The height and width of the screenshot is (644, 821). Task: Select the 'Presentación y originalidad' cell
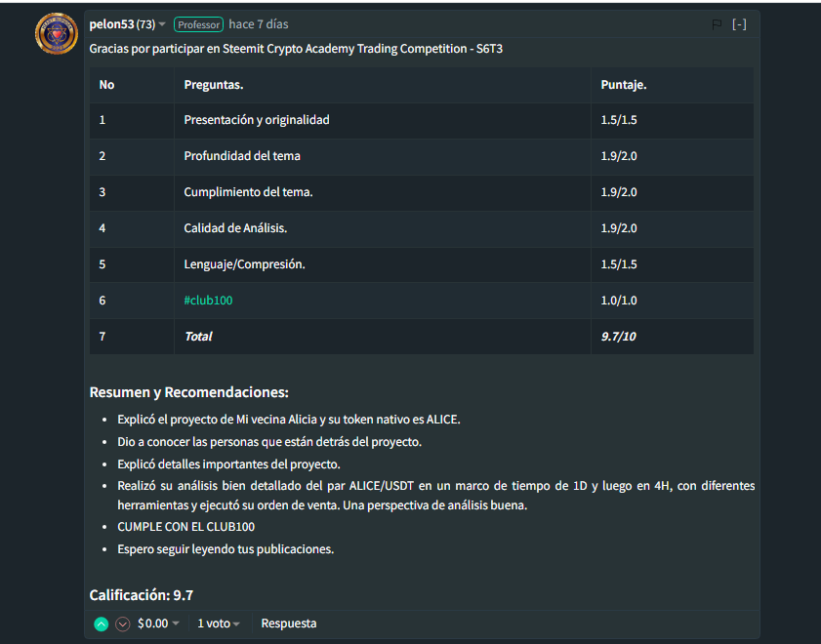coord(383,120)
